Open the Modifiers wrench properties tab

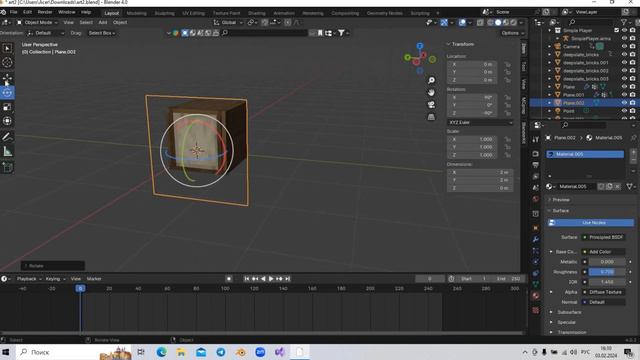536,239
